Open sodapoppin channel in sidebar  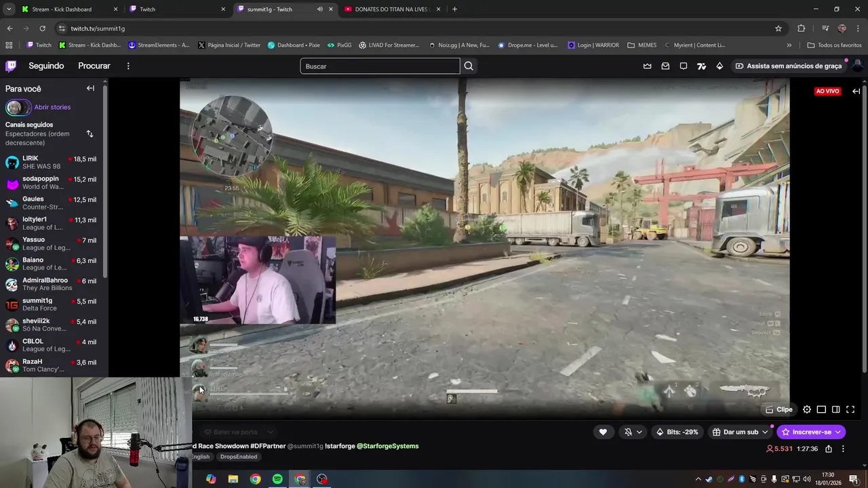click(x=53, y=183)
